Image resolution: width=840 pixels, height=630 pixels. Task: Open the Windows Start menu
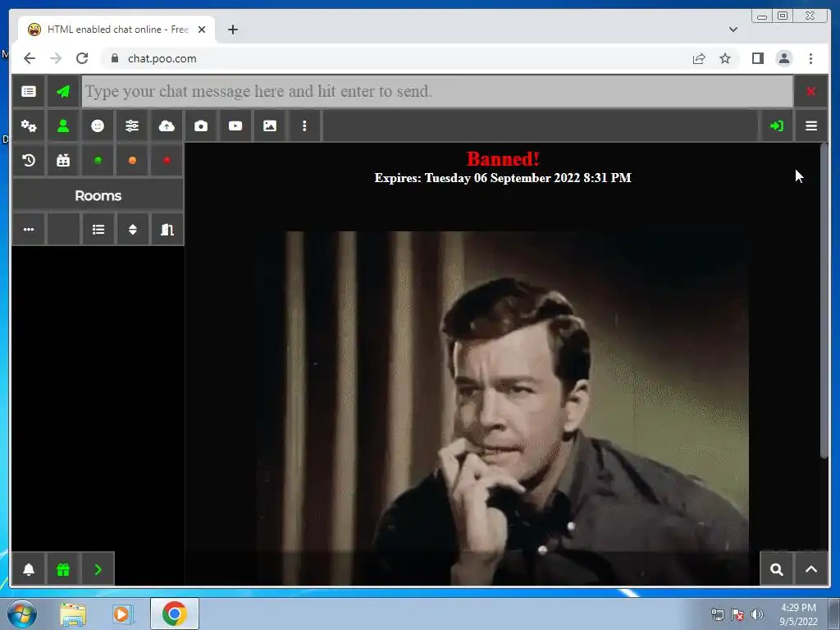(x=22, y=614)
